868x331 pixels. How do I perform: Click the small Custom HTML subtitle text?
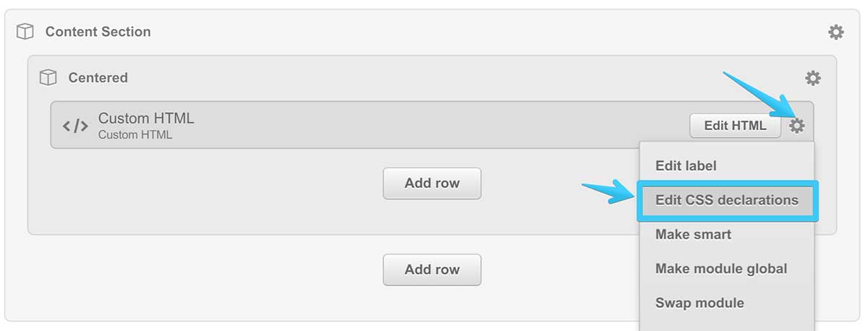pyautogui.click(x=135, y=134)
